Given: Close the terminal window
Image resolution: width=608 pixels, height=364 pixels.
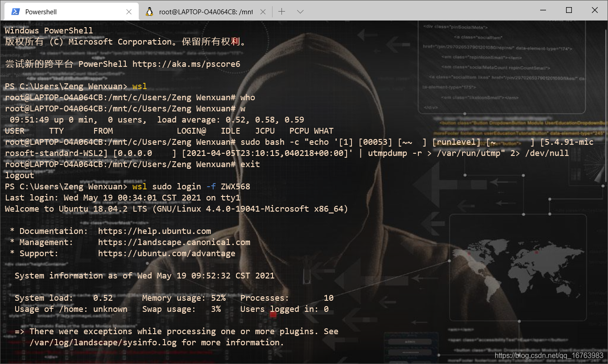Looking at the screenshot, I should tap(595, 10).
